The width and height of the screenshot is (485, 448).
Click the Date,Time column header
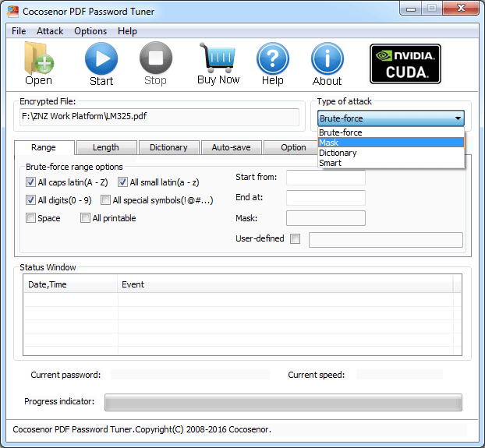[x=70, y=284]
